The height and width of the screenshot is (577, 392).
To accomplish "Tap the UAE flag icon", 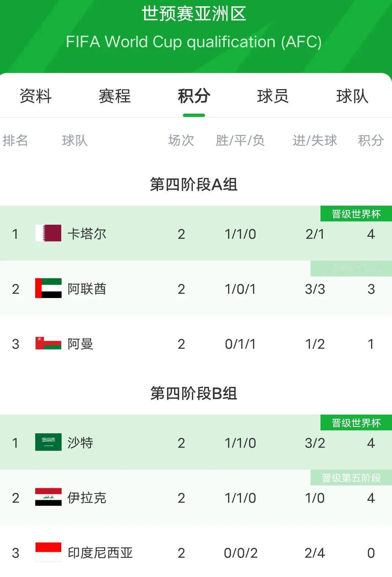I will click(x=48, y=288).
